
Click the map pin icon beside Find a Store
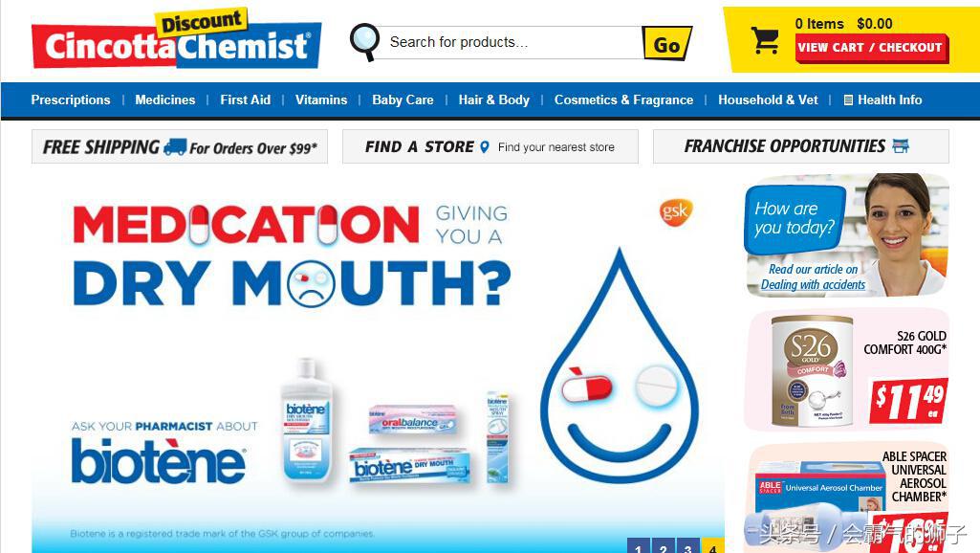[x=485, y=147]
